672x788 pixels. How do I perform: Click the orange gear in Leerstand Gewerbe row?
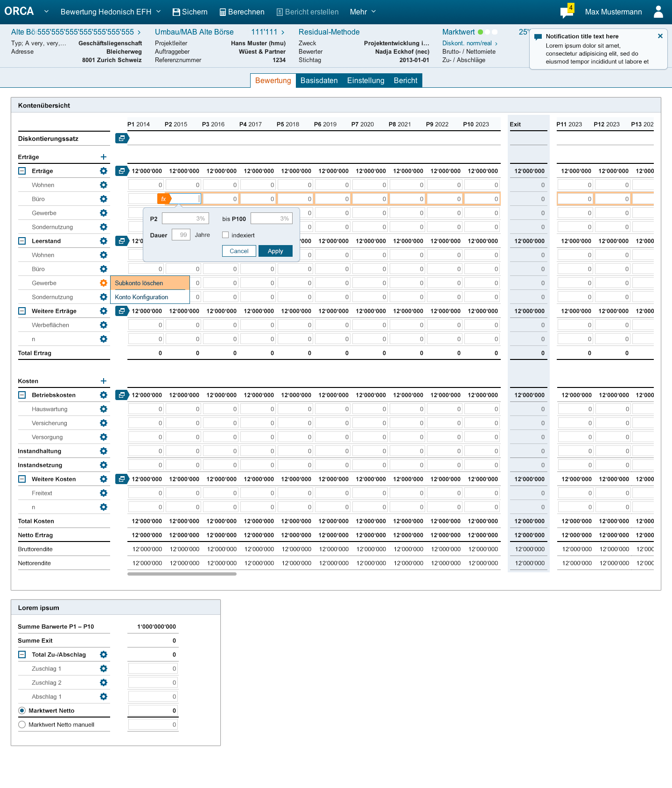[x=104, y=283]
